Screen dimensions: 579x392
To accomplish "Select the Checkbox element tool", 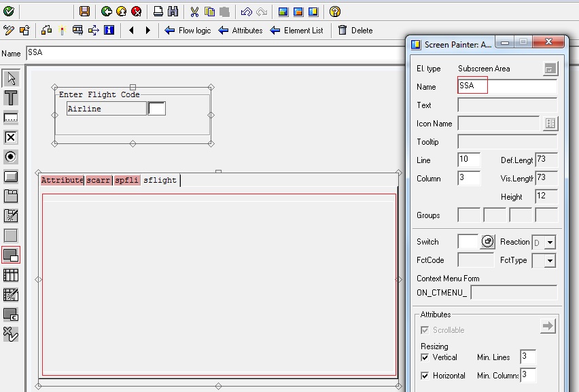I will pyautogui.click(x=10, y=137).
